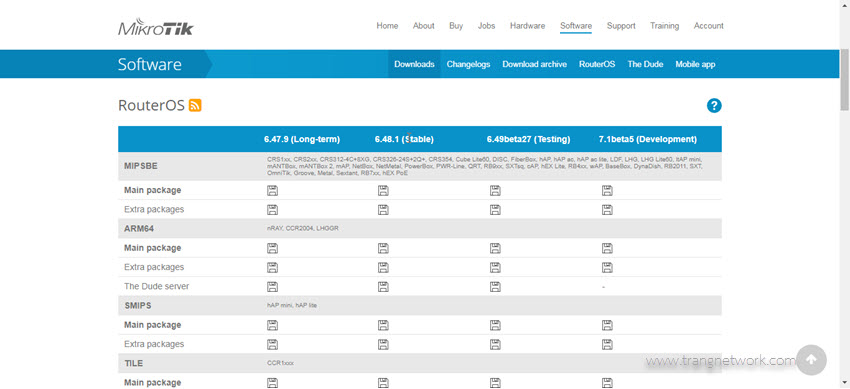Viewport: 850px width, 389px height.
Task: Click the MikroTik logo
Action: pyautogui.click(x=156, y=27)
